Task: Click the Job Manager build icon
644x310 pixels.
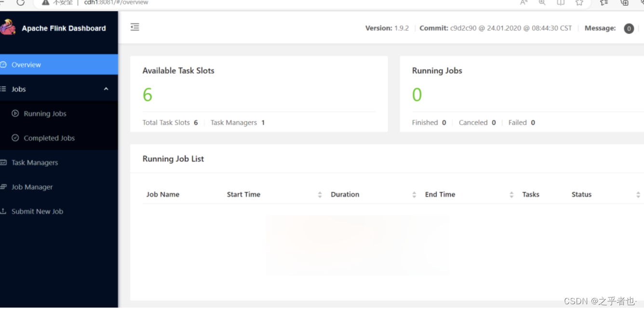Action: pyautogui.click(x=3, y=187)
